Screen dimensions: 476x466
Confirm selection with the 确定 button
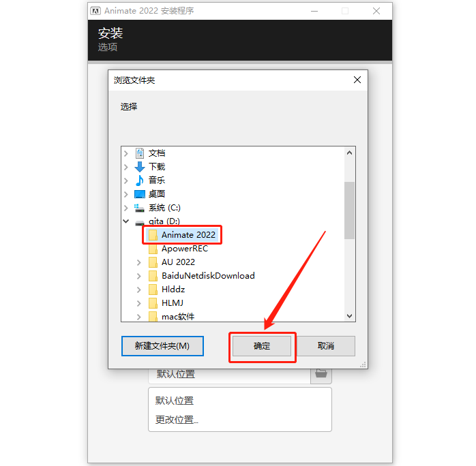(x=262, y=346)
